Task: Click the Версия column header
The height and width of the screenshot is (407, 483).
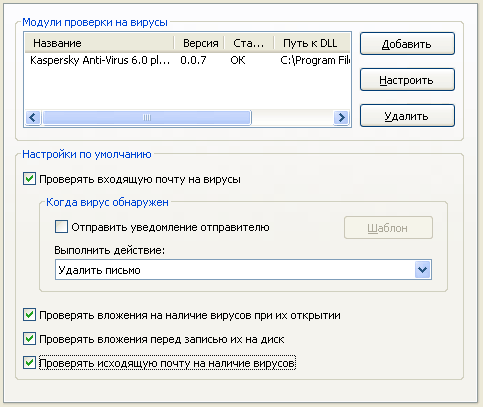Action: (199, 43)
